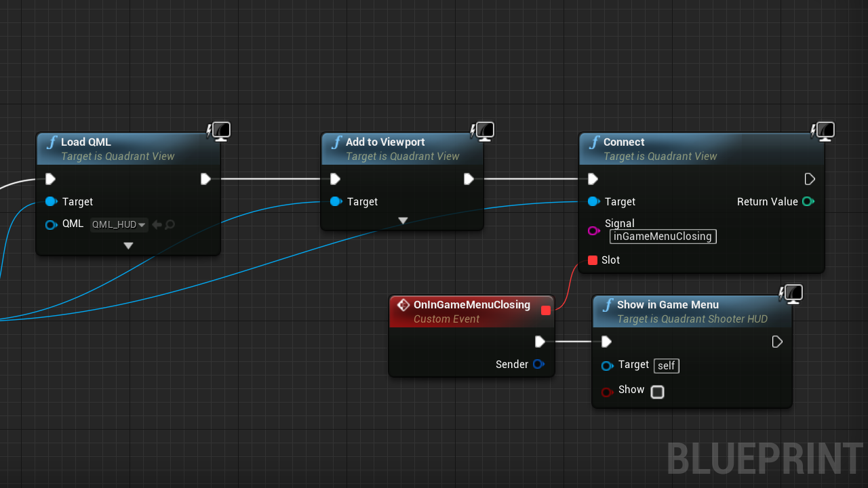
Task: Click the OnInGameMenuClosing Sender output pin
Action: coord(538,364)
